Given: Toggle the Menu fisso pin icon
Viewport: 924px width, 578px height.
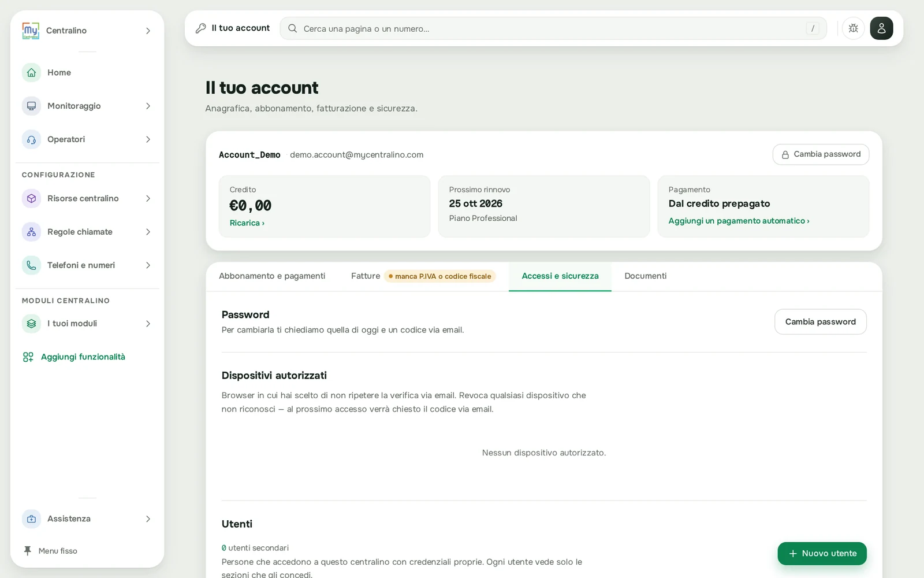Looking at the screenshot, I should [27, 551].
